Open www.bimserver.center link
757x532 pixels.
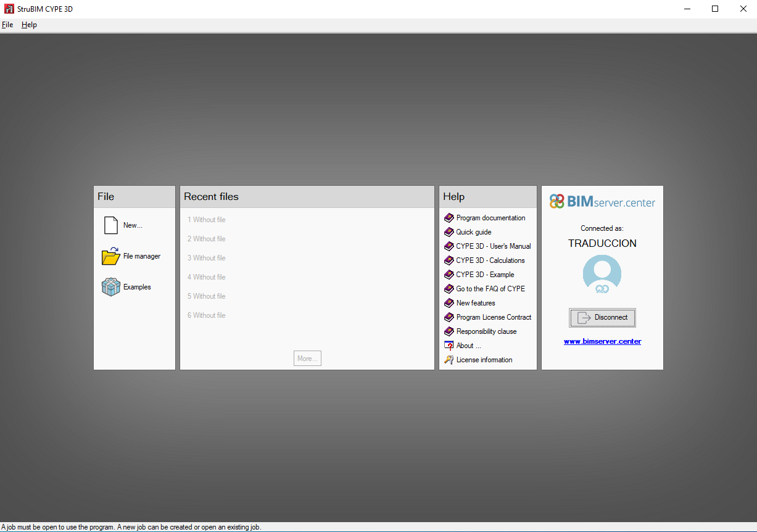(x=602, y=341)
